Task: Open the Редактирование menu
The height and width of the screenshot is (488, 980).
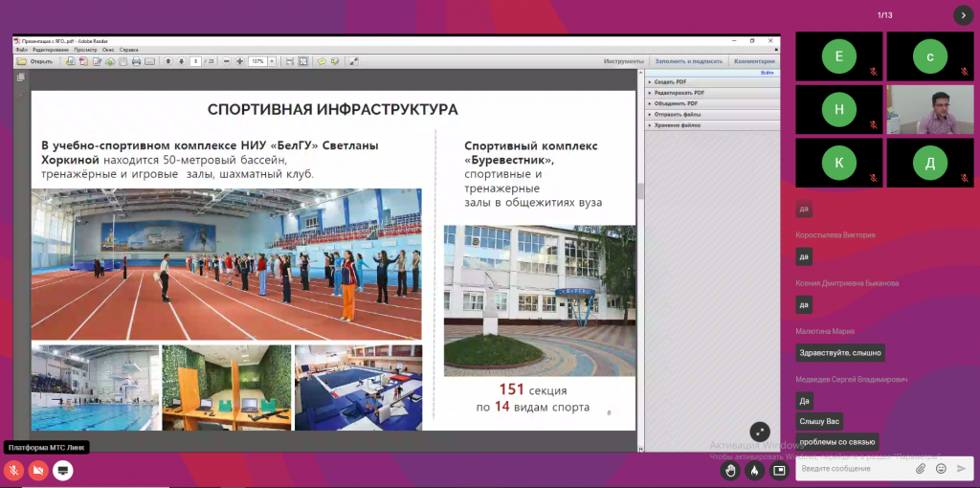Action: tap(51, 50)
